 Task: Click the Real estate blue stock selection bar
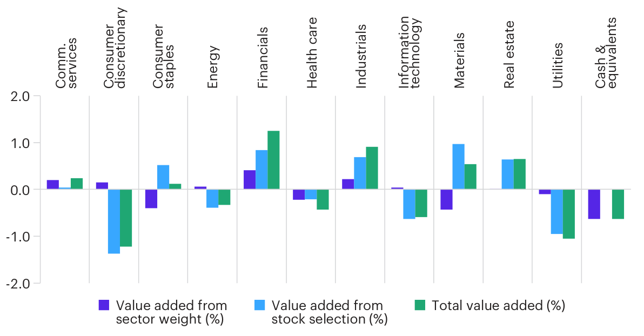507,174
